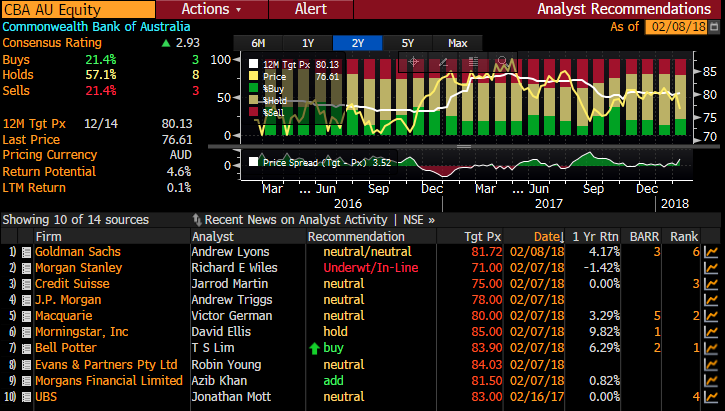
Task: Open Morgan Stanley report document icon
Action: pyautogui.click(x=26, y=268)
